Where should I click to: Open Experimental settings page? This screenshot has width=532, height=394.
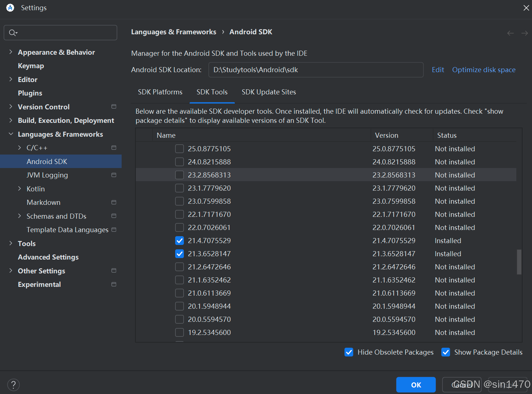[39, 284]
